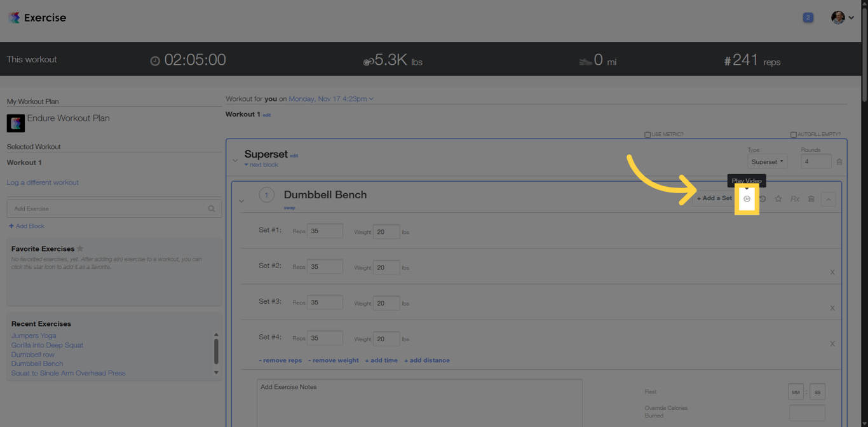The width and height of the screenshot is (868, 427).
Task: Enable the Use Metric checkbox
Action: point(648,135)
